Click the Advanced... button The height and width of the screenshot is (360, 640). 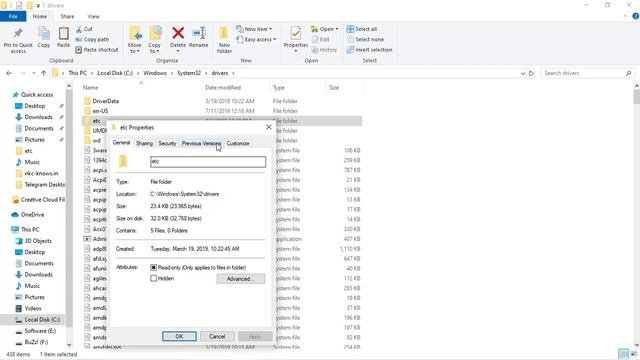coord(240,279)
